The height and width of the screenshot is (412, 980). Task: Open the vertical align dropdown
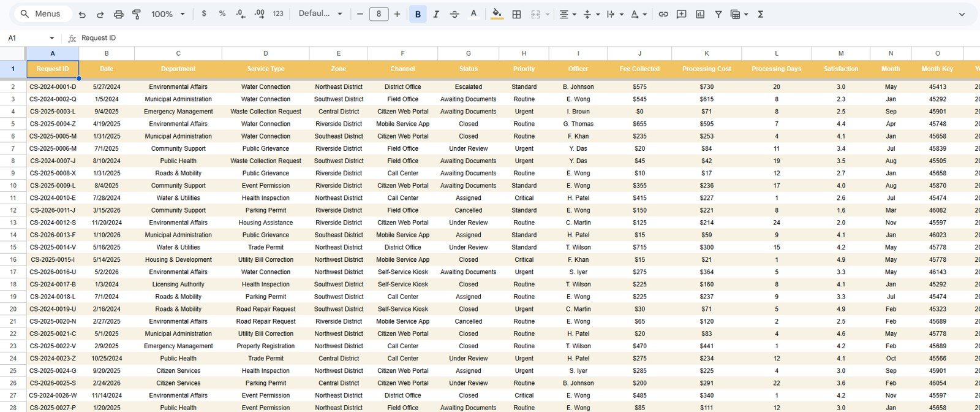coord(591,14)
